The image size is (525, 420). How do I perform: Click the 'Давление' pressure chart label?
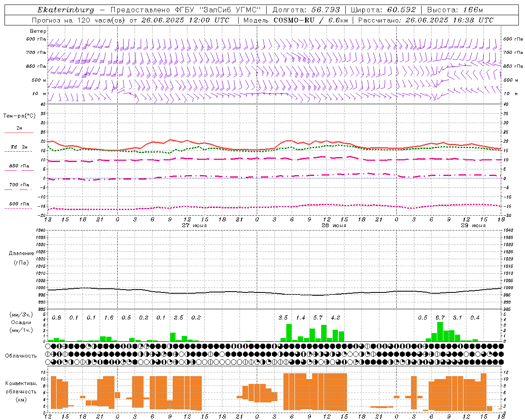click(x=21, y=253)
